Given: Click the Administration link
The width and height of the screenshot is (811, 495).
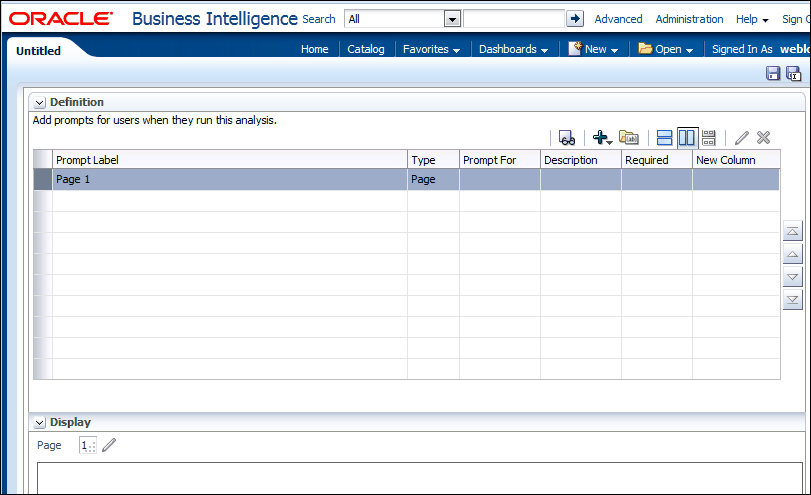Looking at the screenshot, I should pos(689,19).
